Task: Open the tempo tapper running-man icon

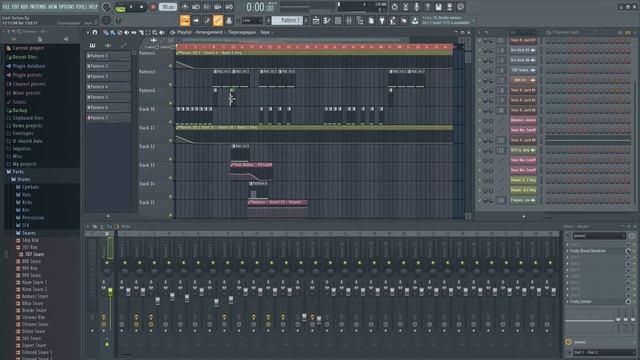Action: [x=393, y=20]
